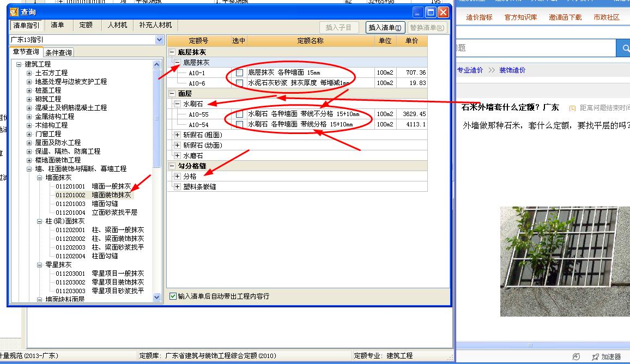
Task: Select 011201003 墙面勾缝 tree item
Action: tap(87, 204)
